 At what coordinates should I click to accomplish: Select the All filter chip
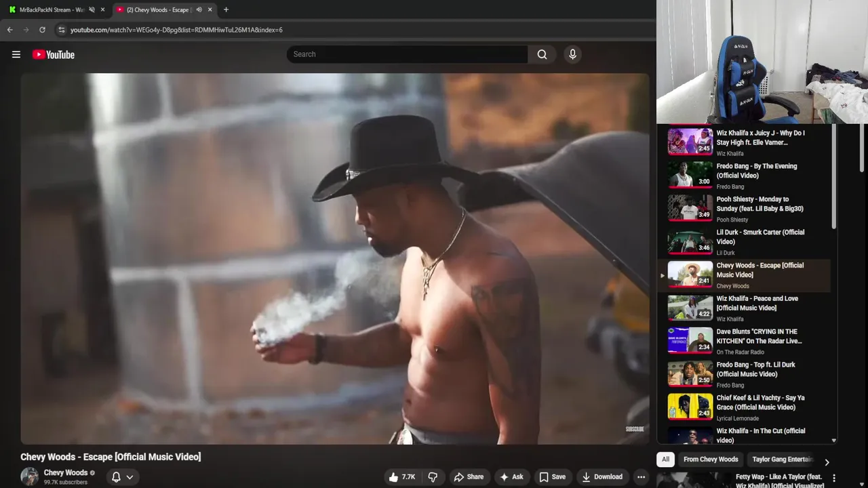click(665, 459)
